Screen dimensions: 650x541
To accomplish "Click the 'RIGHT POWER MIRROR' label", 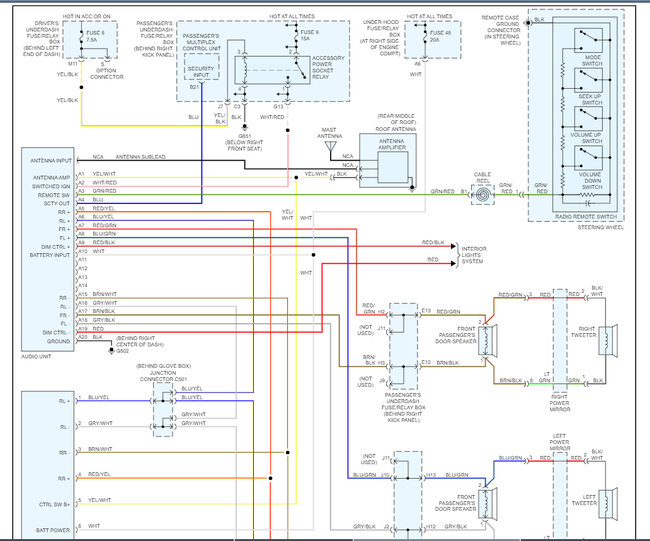I will tap(559, 403).
